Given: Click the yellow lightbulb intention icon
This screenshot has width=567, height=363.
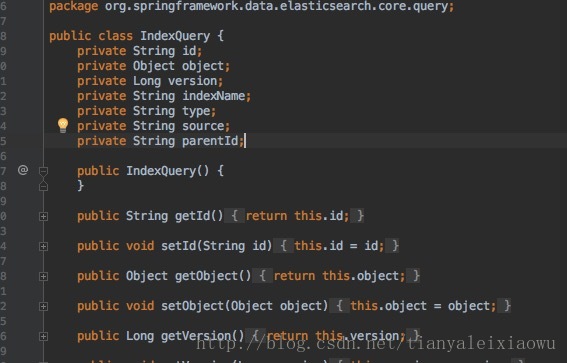Looking at the screenshot, I should (63, 125).
